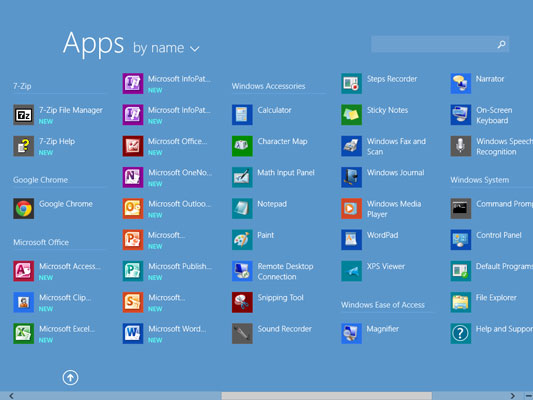This screenshot has height=400, width=533.
Task: Open Microsoft Clip Organizer icon
Action: (23, 302)
